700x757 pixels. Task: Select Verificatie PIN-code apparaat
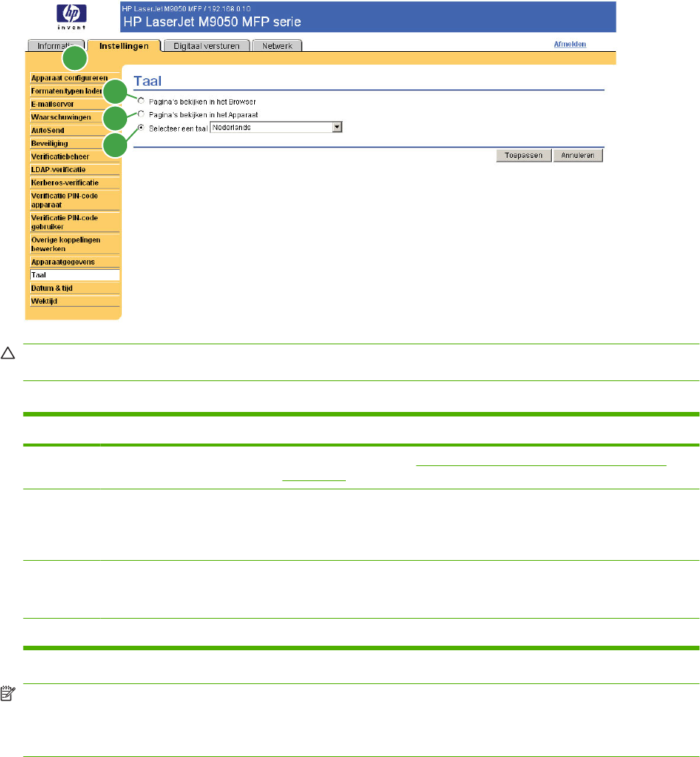[x=74, y=201]
